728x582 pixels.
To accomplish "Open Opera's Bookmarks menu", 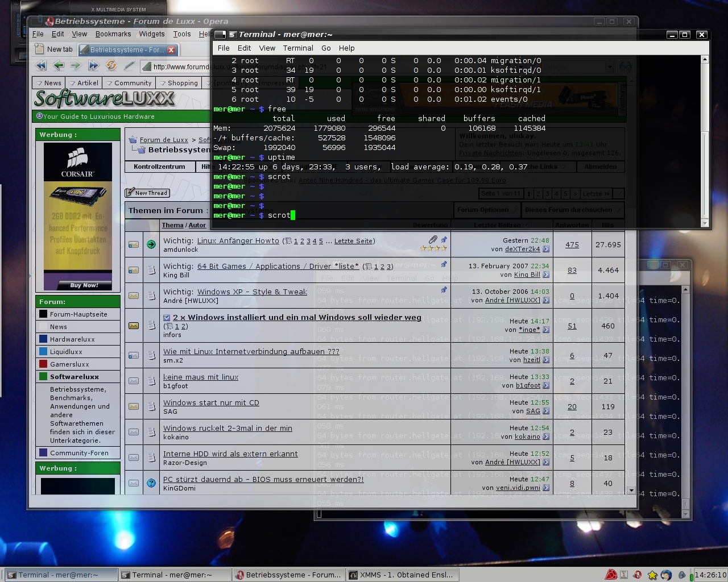I will coord(113,34).
